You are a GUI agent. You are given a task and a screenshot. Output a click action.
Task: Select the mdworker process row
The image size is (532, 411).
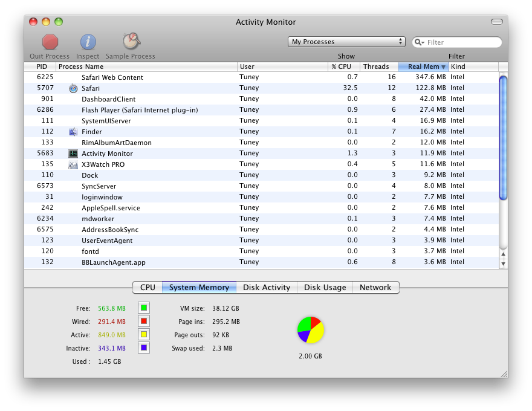point(261,218)
